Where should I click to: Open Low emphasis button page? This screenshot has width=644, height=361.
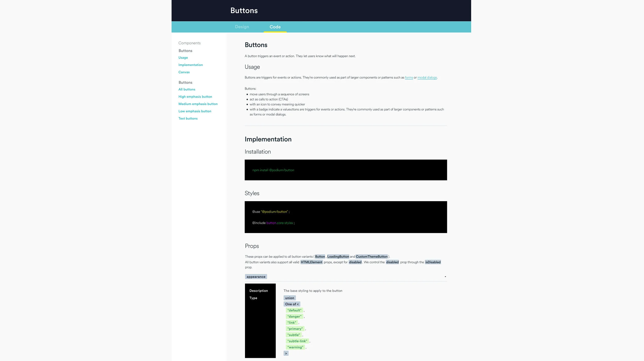195,111
